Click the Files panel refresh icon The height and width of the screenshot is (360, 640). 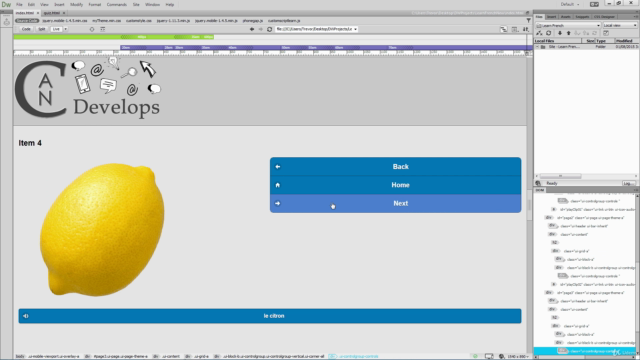549,33
